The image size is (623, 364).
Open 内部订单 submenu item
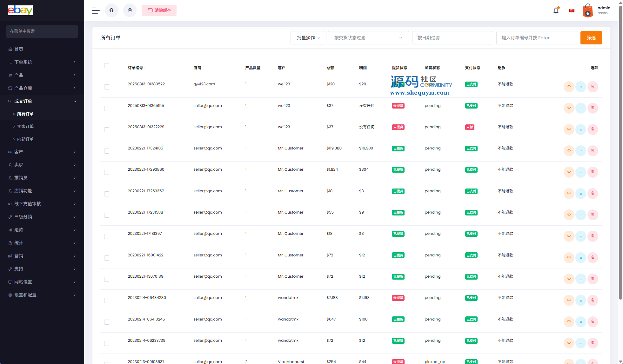(25, 139)
